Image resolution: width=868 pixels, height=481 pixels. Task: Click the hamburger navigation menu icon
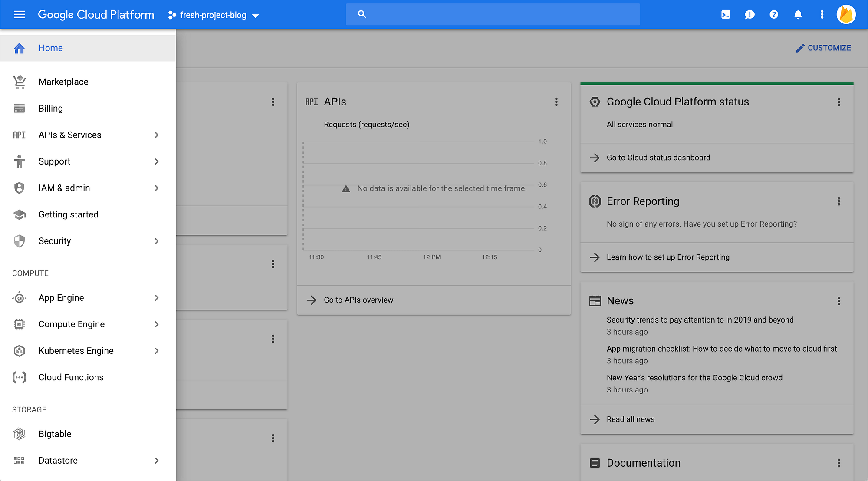[19, 15]
